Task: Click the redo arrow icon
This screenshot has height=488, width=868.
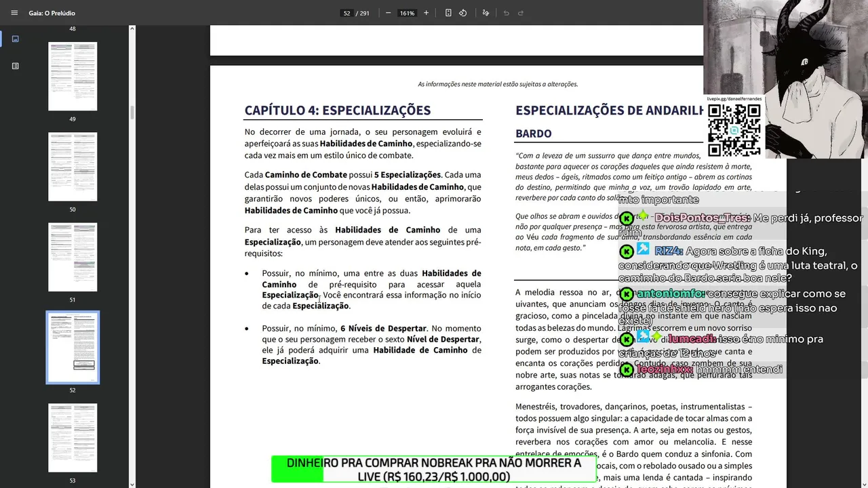Action: click(x=521, y=13)
